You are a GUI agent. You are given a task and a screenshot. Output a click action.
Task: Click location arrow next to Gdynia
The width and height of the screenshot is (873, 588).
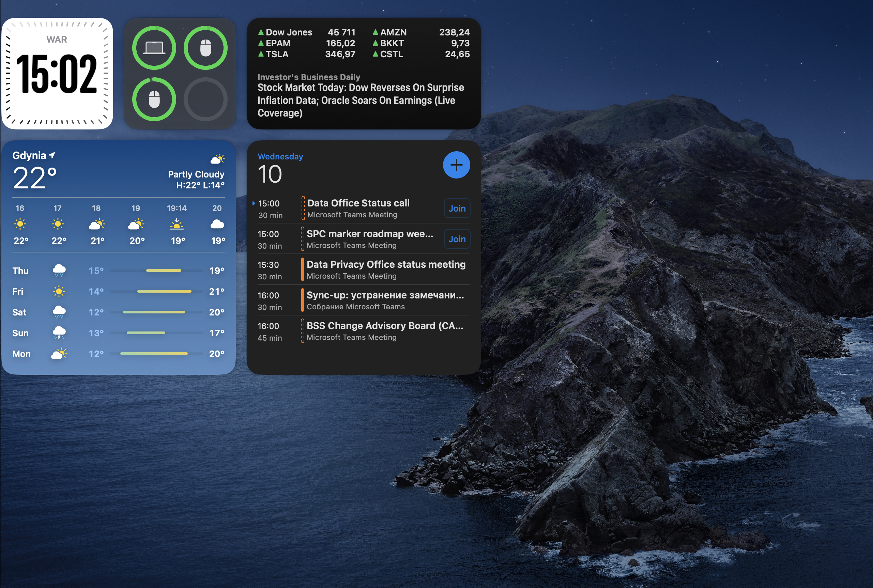click(x=52, y=155)
